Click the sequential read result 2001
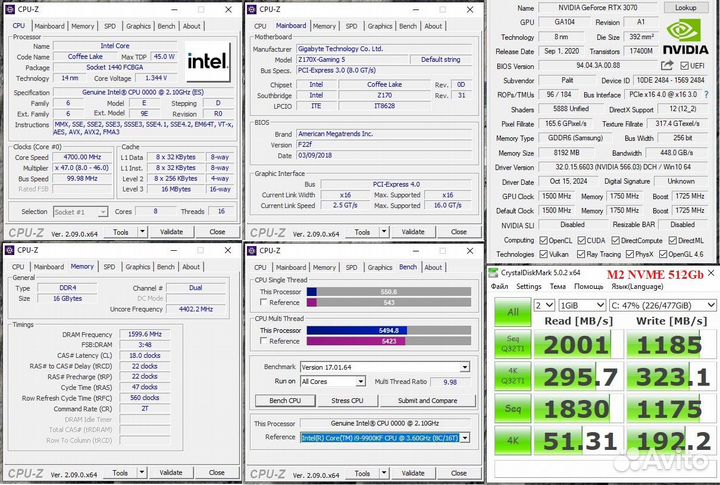Image resolution: width=720 pixels, height=485 pixels. tap(578, 344)
